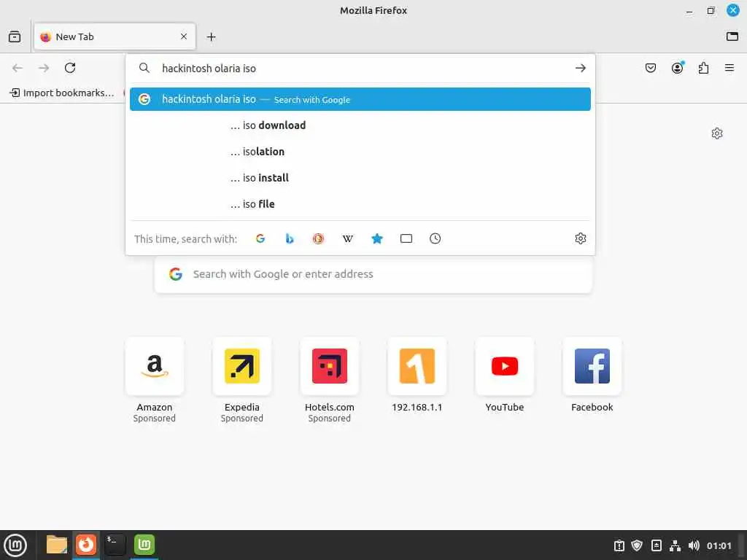Select the New Tab tab

point(115,36)
